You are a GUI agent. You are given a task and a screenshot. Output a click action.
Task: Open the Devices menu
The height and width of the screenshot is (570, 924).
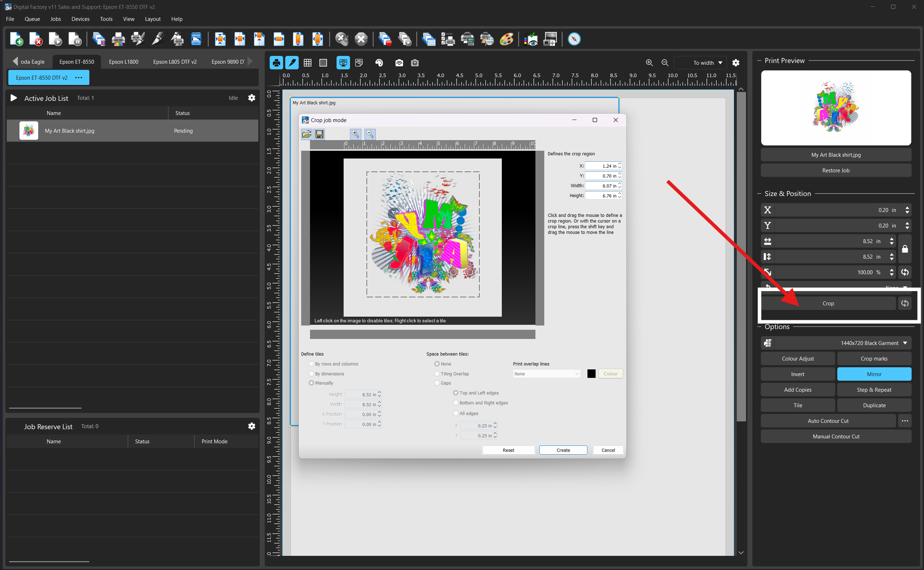(80, 19)
